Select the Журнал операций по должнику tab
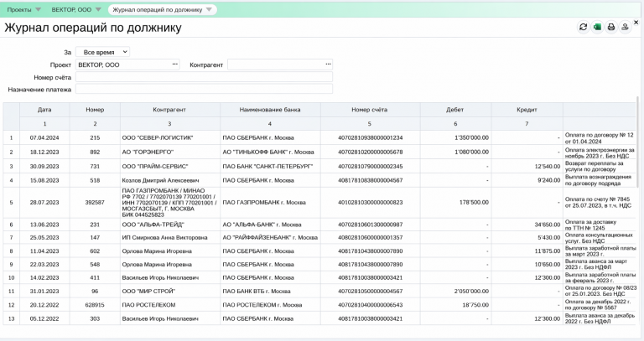The width and height of the screenshot is (644, 341). (x=158, y=9)
